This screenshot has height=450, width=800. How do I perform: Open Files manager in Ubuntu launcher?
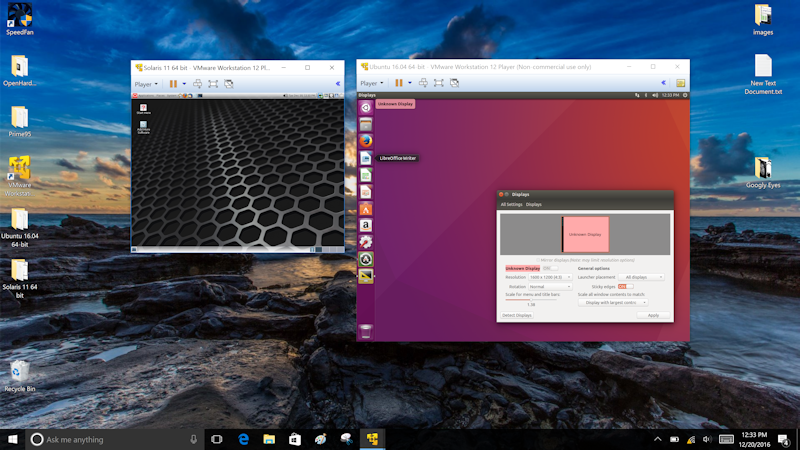click(x=365, y=124)
